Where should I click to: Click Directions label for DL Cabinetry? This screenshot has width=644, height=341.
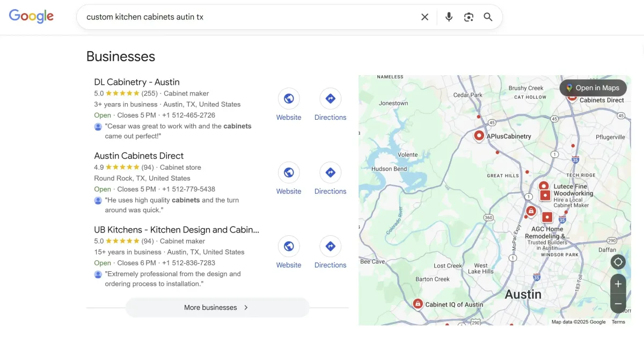tap(331, 118)
